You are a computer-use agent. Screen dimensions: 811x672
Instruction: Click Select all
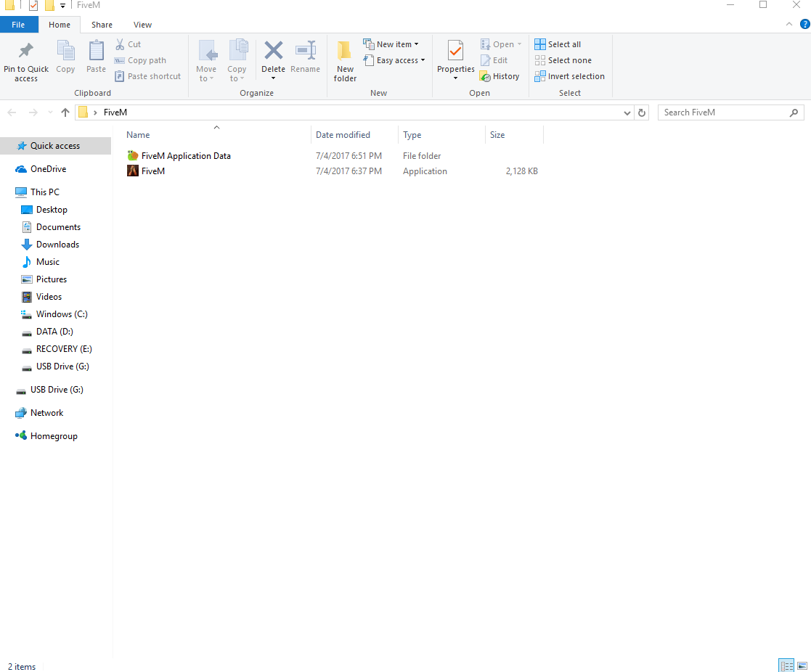click(x=558, y=44)
